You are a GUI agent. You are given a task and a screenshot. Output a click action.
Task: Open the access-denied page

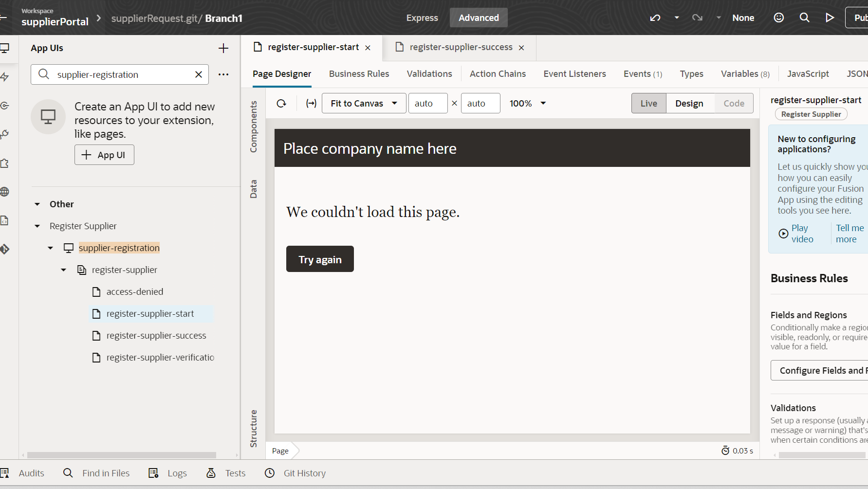coord(134,292)
